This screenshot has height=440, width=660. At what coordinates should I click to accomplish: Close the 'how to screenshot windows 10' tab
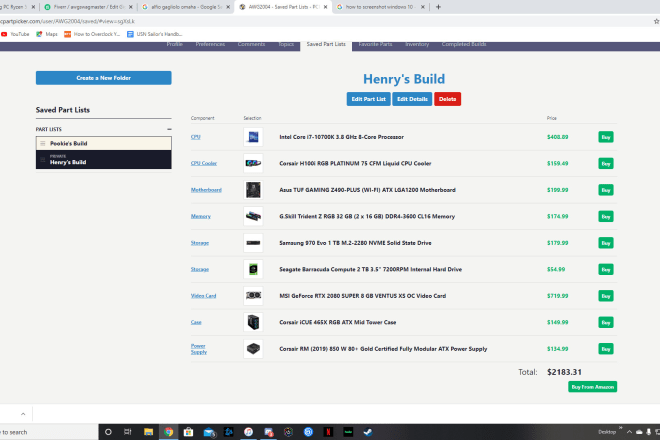point(423,7)
